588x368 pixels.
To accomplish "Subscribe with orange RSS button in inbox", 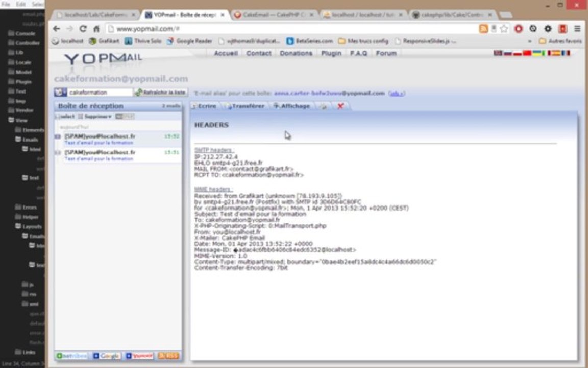I will [168, 356].
